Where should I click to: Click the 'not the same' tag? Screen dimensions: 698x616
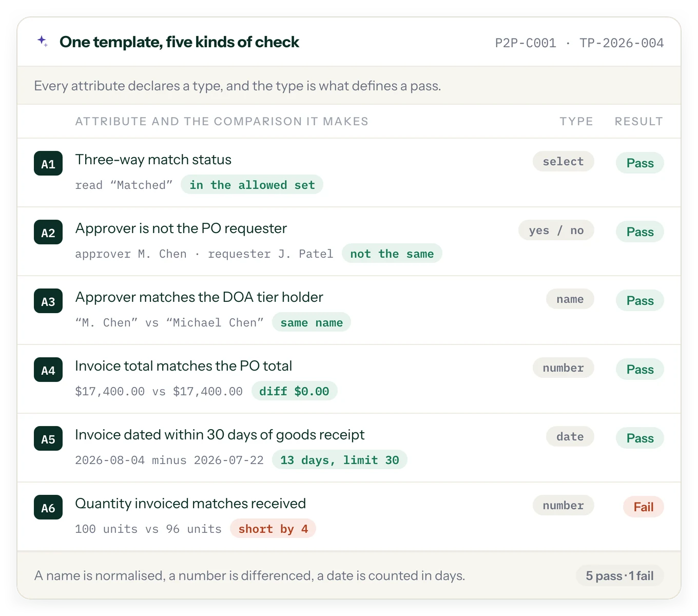point(392,254)
